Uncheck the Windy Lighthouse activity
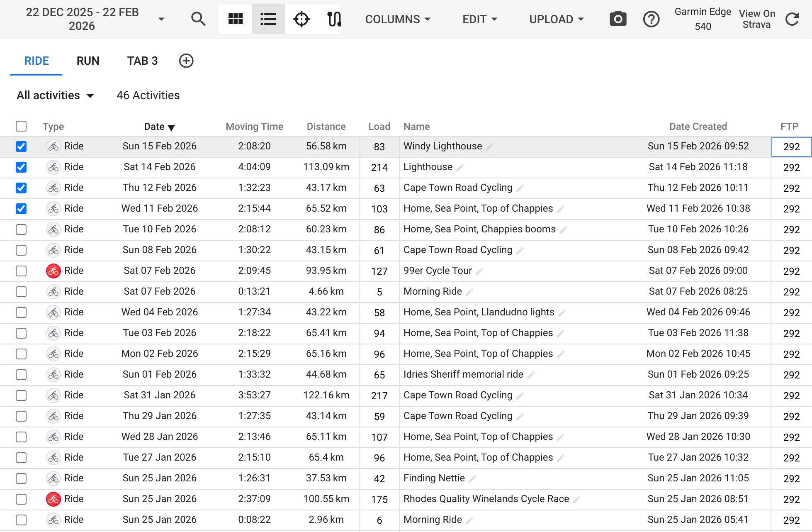This screenshot has height=532, width=812. click(21, 146)
